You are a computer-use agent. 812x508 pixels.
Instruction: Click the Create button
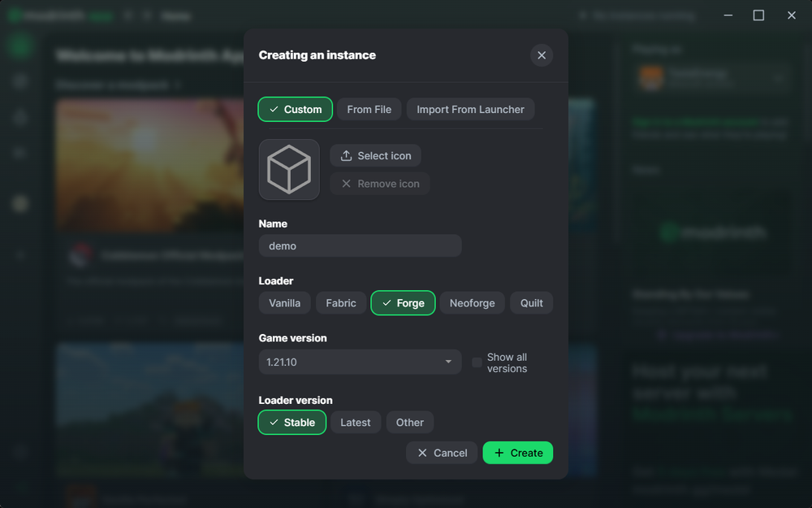click(517, 453)
